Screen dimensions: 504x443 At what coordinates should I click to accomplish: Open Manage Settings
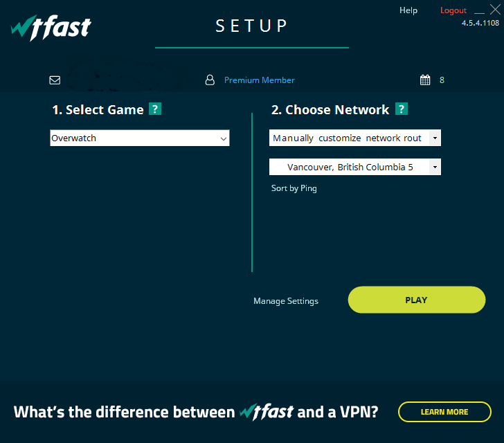(x=286, y=301)
